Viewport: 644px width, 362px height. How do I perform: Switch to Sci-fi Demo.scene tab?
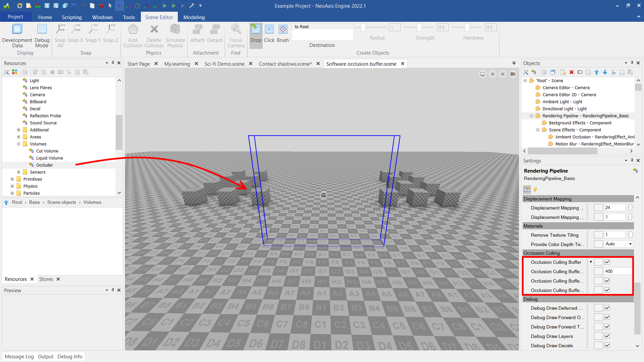[x=224, y=64]
